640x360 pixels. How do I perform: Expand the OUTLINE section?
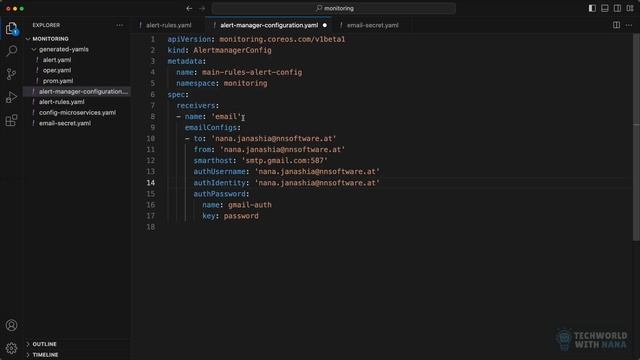[x=44, y=344]
